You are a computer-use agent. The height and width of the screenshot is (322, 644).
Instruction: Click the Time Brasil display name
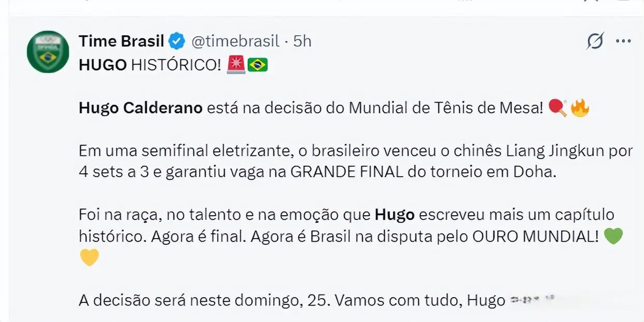[x=121, y=41]
